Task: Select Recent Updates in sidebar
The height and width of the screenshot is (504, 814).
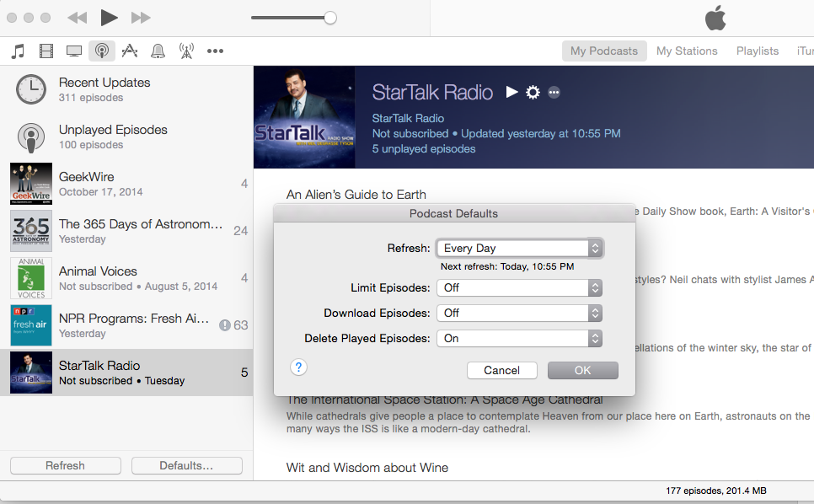Action: pyautogui.click(x=126, y=89)
